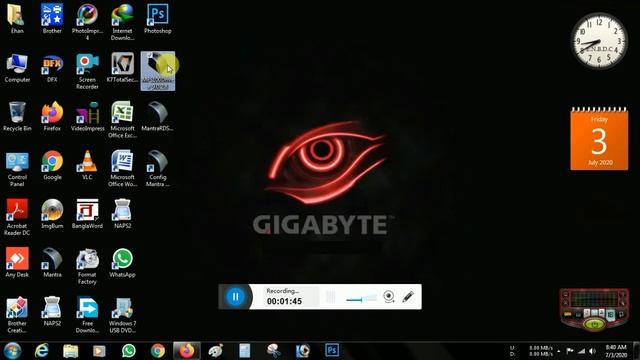Open WhatsApp from the taskbar

tap(129, 351)
